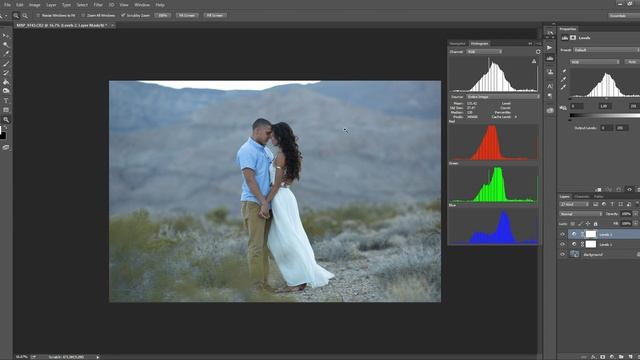
Task: Click the Fit Screen button
Action: 187,16
